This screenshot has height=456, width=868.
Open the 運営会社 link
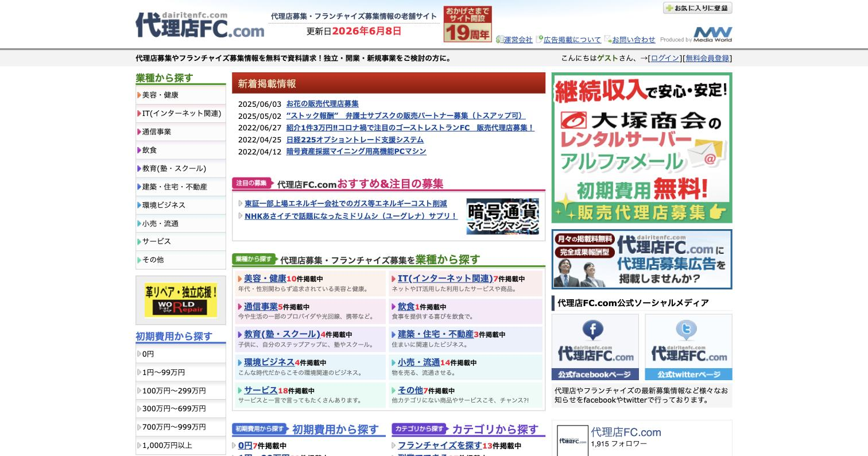tap(518, 40)
